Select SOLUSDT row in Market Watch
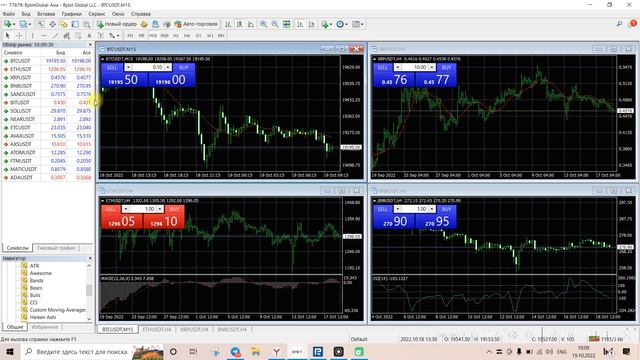Image resolution: width=640 pixels, height=360 pixels. (47, 111)
